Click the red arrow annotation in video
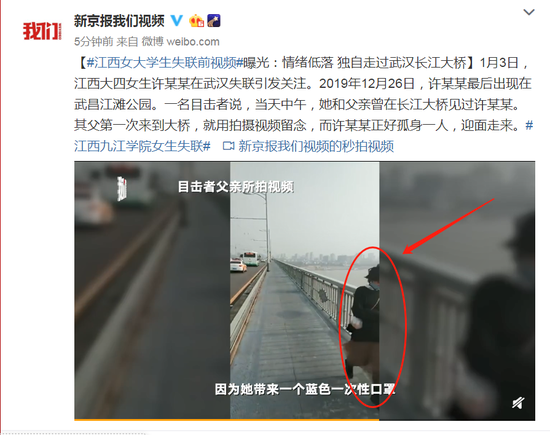The image size is (550, 435). click(448, 226)
